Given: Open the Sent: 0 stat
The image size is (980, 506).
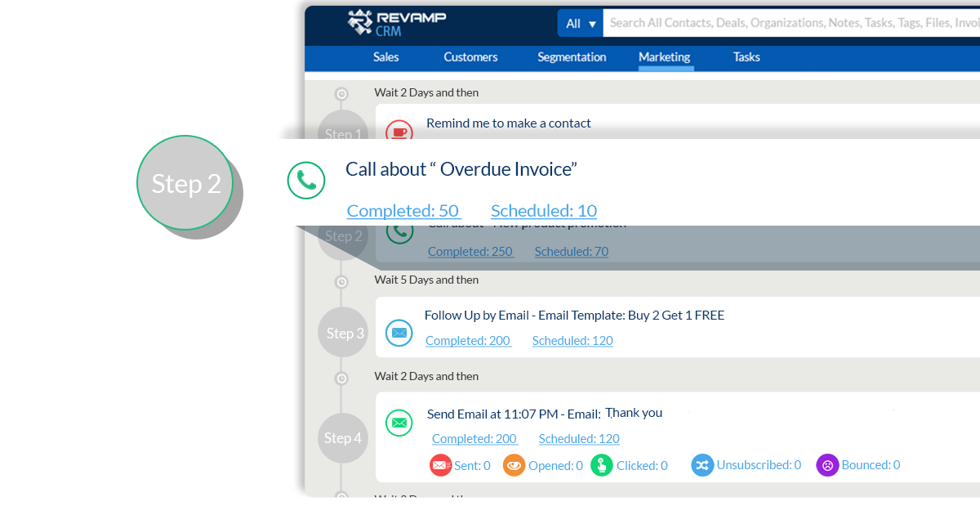Looking at the screenshot, I should (473, 466).
